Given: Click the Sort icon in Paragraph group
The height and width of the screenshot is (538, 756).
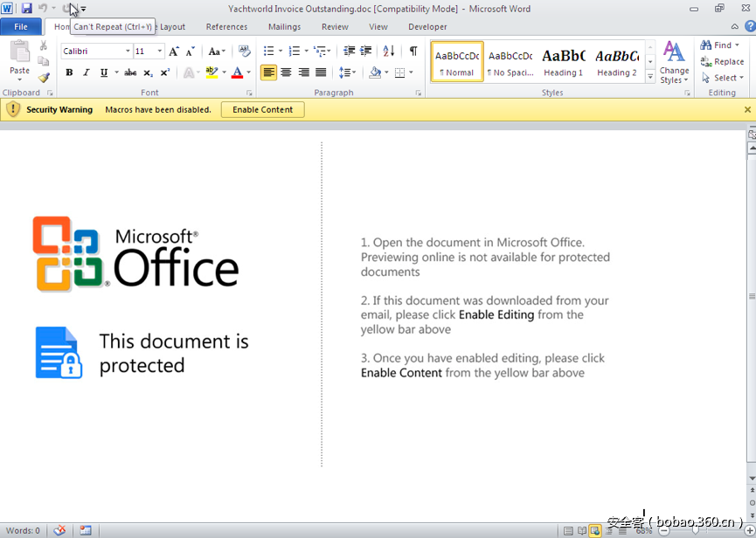Looking at the screenshot, I should click(389, 52).
